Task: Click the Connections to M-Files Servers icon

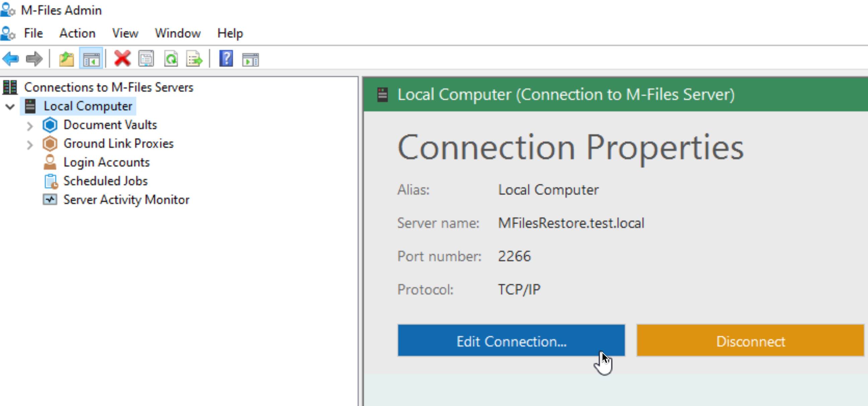Action: pos(10,87)
